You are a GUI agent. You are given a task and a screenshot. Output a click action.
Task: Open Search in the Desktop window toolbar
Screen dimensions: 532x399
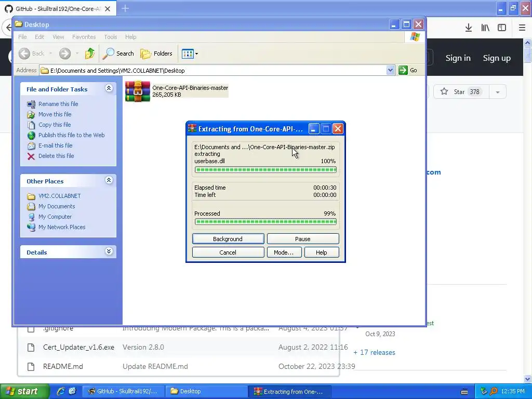tap(118, 54)
